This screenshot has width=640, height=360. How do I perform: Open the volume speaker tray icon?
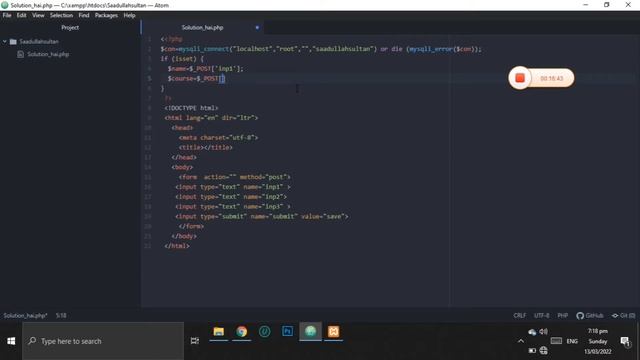pyautogui.click(x=543, y=331)
